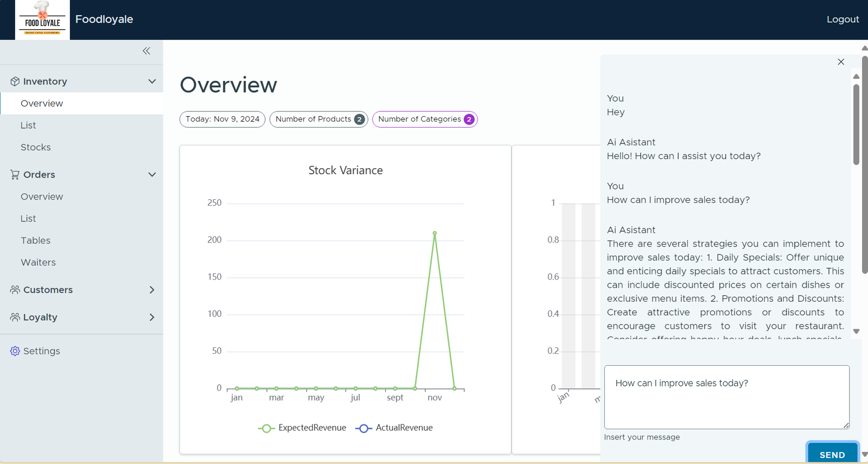Expand the Loyalty section arrow
This screenshot has height=464, width=868.
tap(152, 317)
